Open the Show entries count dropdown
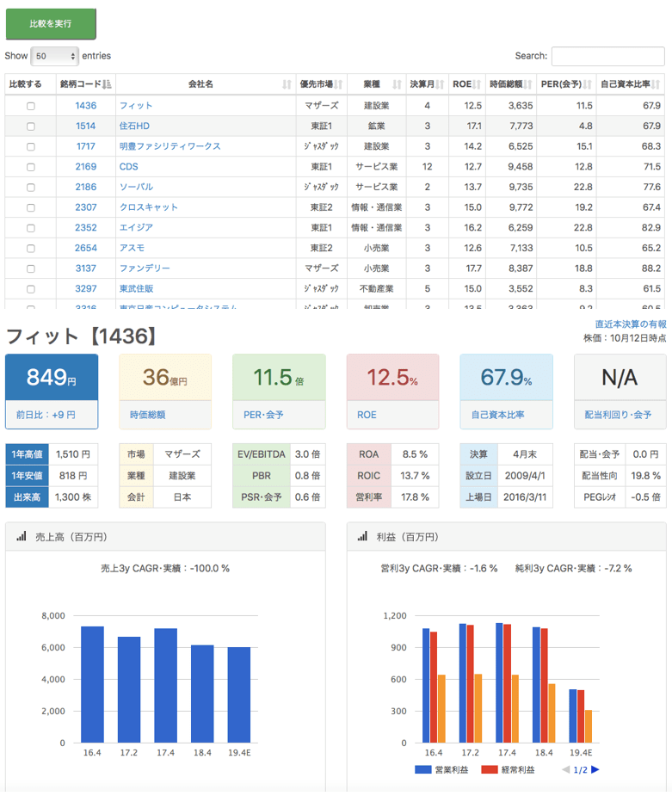Image resolution: width=672 pixels, height=802 pixels. (54, 56)
